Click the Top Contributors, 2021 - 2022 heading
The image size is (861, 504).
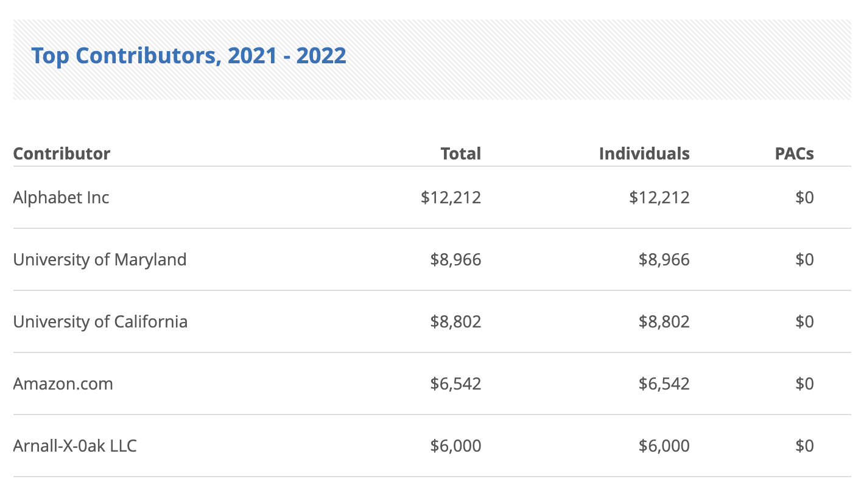(x=189, y=56)
